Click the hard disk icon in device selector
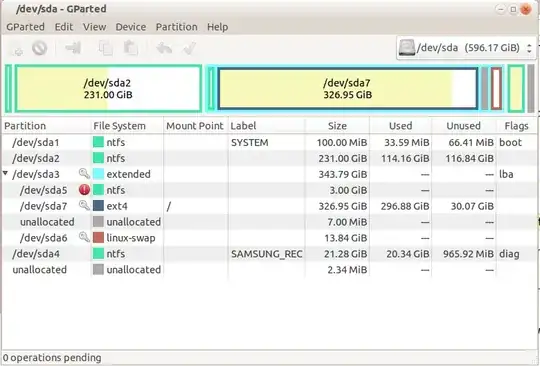Screen dimensions: 540x366 (407, 48)
